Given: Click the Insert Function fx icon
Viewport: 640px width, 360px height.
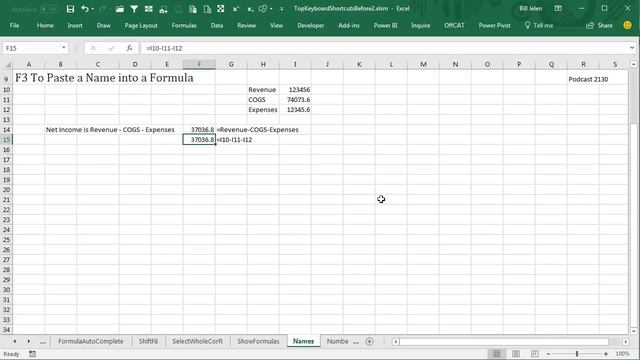Looking at the screenshot, I should point(129,48).
